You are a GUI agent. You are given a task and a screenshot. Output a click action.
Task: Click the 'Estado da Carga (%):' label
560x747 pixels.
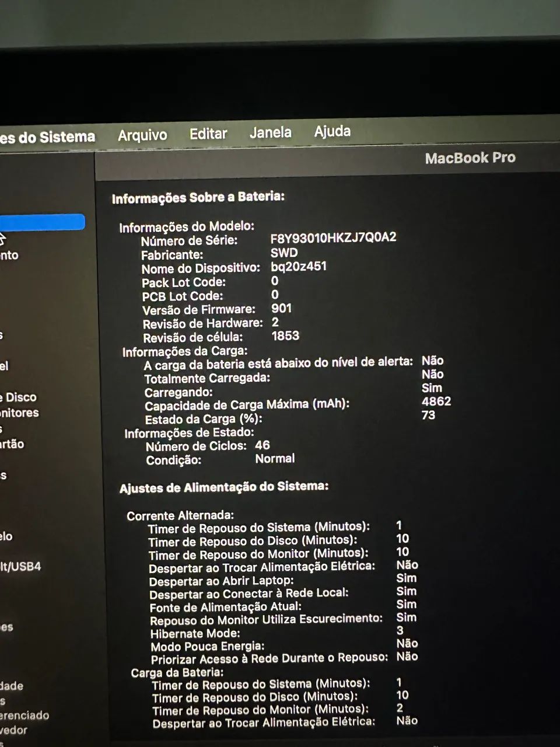pyautogui.click(x=204, y=419)
